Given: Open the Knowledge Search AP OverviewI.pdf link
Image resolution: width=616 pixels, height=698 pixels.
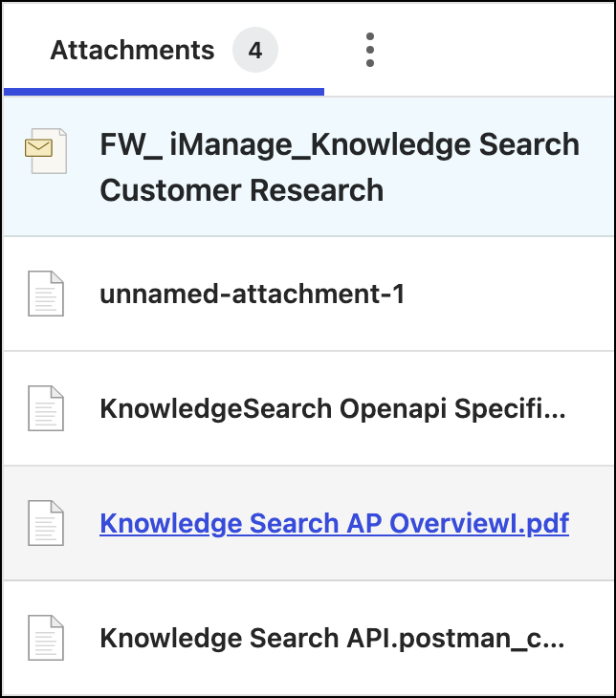Looking at the screenshot, I should (x=334, y=524).
